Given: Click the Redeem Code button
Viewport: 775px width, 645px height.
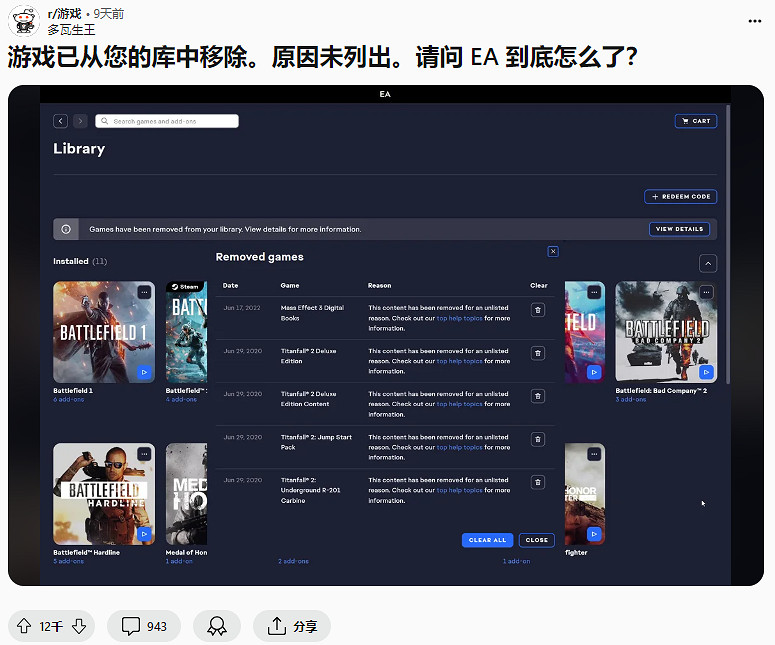Looking at the screenshot, I should pos(681,197).
